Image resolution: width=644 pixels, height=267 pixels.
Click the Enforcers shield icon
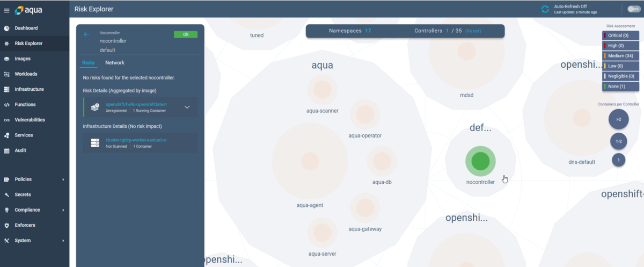point(6,225)
